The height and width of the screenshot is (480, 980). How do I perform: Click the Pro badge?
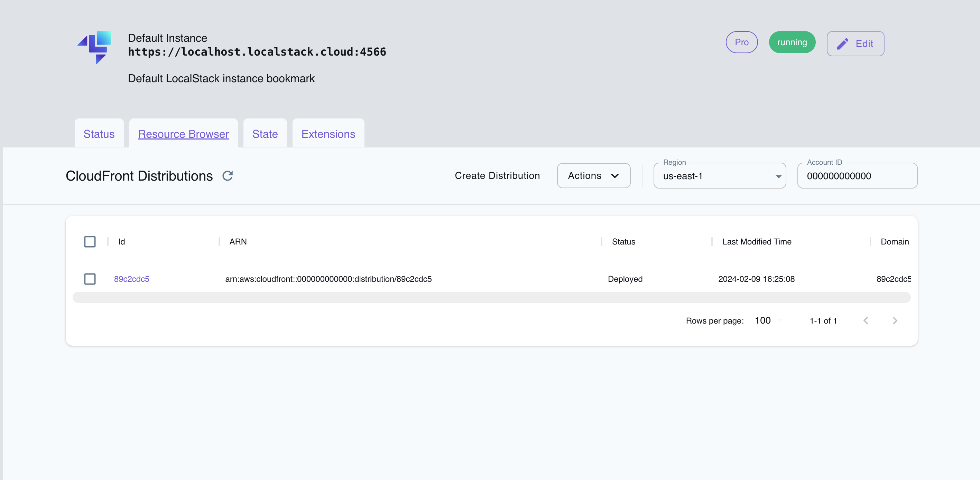click(x=741, y=42)
